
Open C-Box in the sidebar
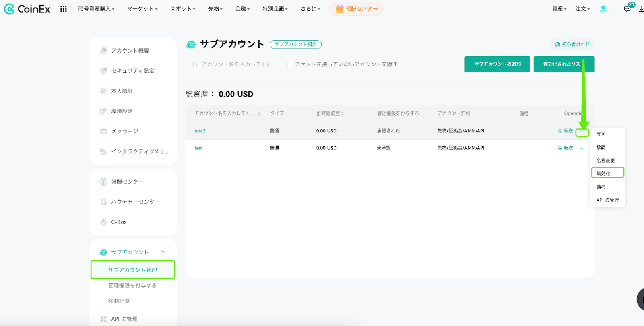(x=119, y=222)
